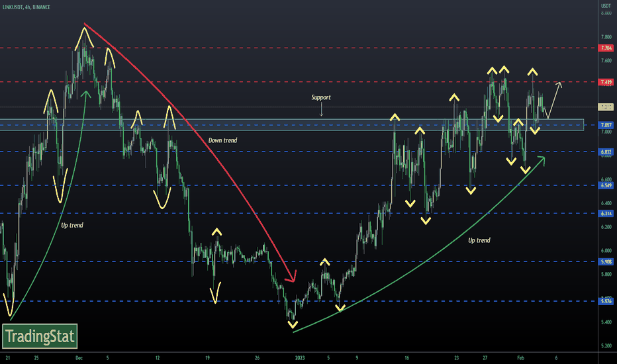Select the blue 5.576 price level label
The width and height of the screenshot is (617, 364).
pyautogui.click(x=606, y=301)
